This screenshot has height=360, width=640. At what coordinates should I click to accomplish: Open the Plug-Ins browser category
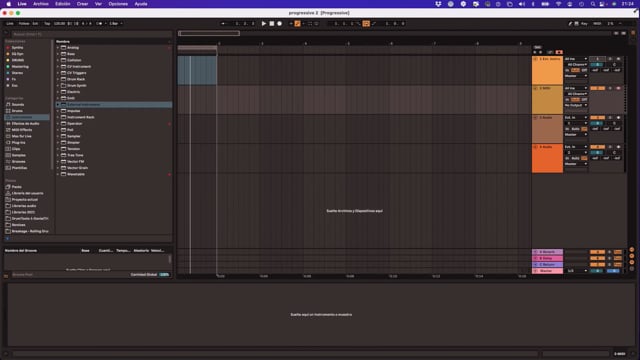pyautogui.click(x=18, y=143)
